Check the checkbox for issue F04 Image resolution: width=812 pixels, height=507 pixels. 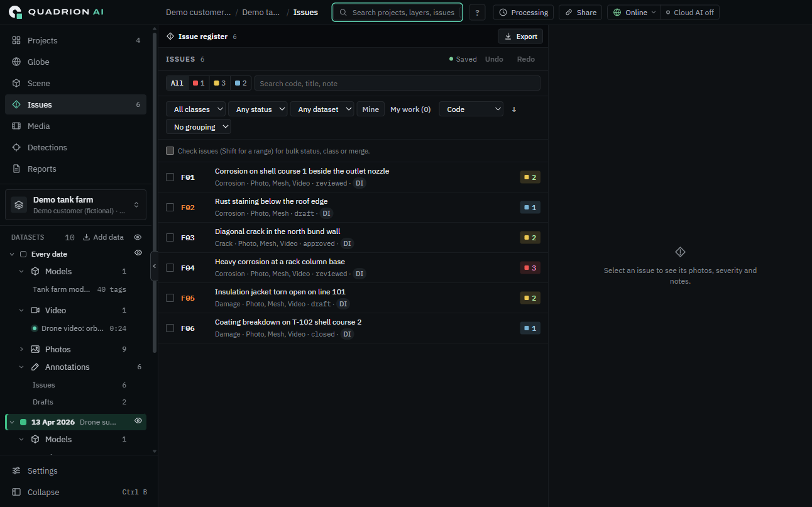[170, 268]
